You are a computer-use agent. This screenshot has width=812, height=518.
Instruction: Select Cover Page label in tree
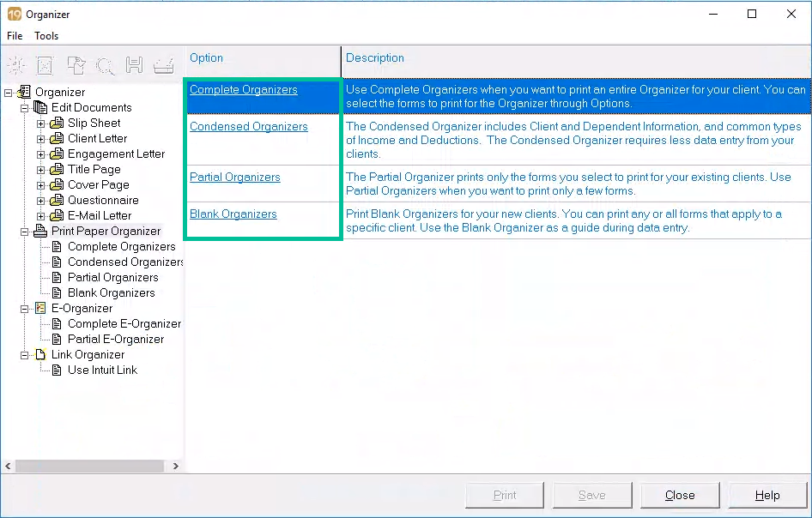[99, 184]
